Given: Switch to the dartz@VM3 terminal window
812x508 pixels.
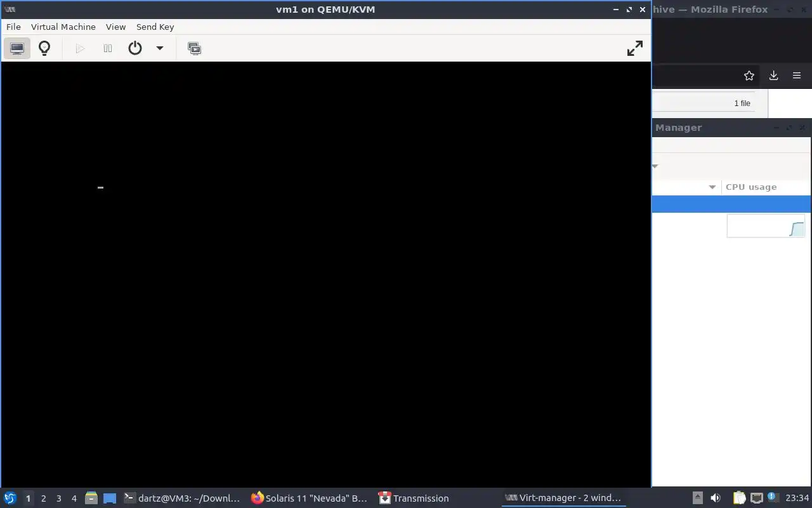Looking at the screenshot, I should point(183,498).
